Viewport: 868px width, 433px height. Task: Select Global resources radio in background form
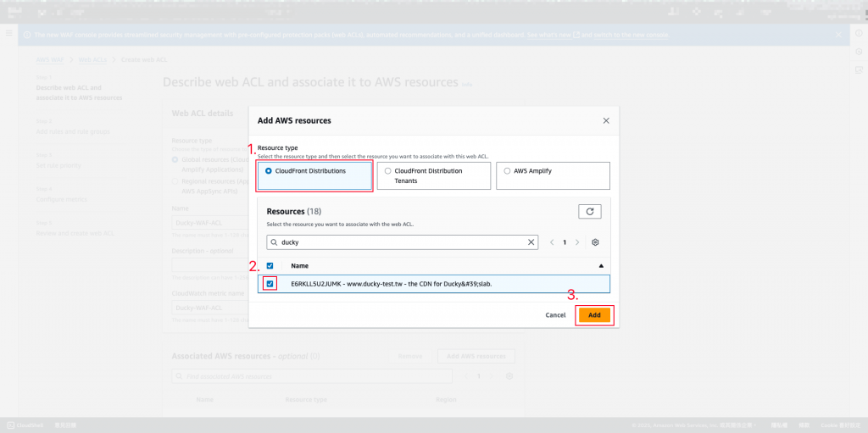pos(175,159)
